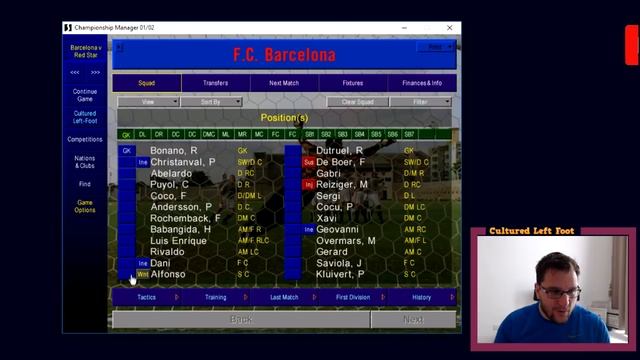Select the MR position in green bar
This screenshot has height=360, width=640.
[242, 134]
